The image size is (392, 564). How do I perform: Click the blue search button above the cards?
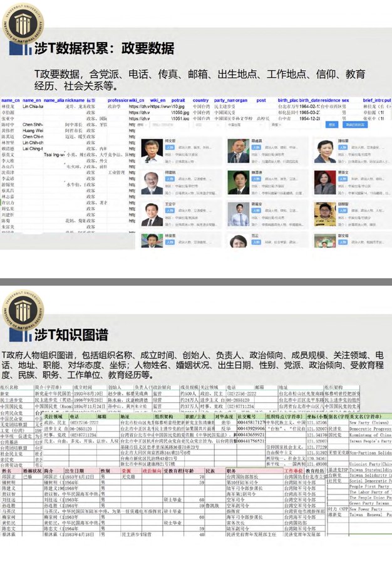[x=332, y=125]
